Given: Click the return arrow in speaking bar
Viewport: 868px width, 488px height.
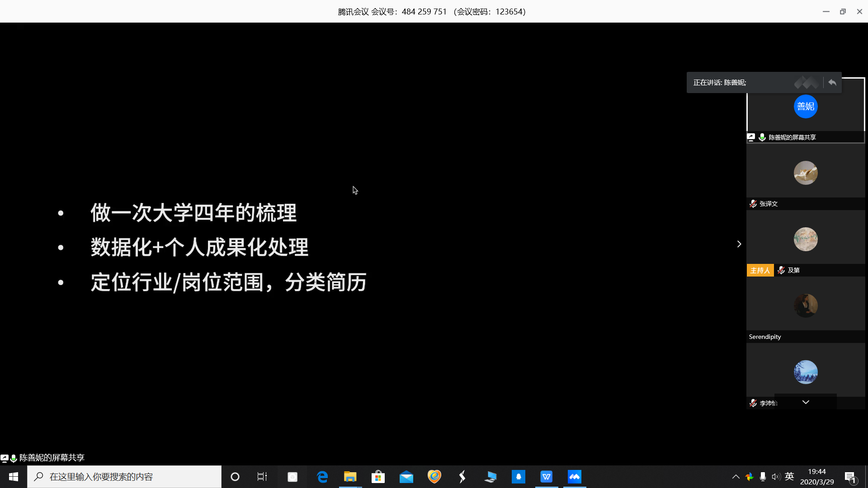Looking at the screenshot, I should coord(832,83).
